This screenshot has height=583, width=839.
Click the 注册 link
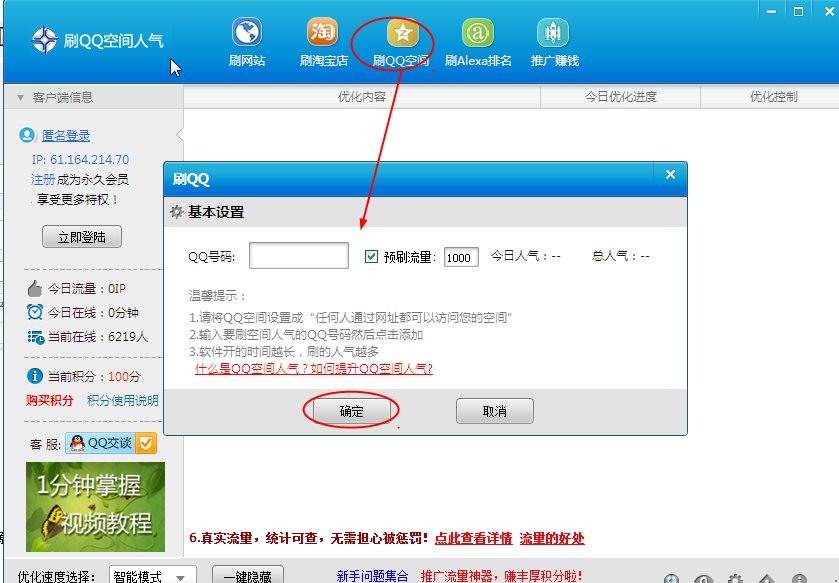coord(43,180)
